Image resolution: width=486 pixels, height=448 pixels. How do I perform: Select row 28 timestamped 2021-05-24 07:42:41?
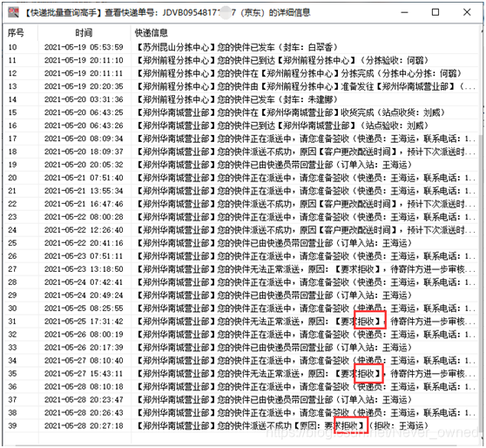(x=240, y=282)
